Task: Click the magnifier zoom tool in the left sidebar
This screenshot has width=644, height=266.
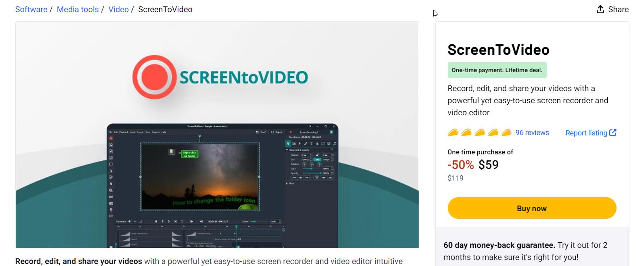Action: pyautogui.click(x=111, y=190)
